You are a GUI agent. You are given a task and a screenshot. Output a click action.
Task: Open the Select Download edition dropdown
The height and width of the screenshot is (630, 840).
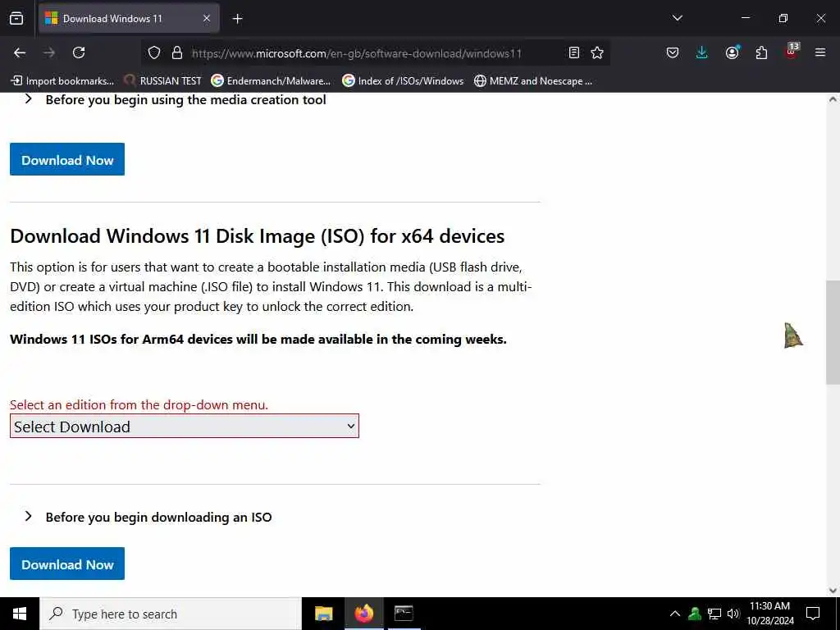(x=185, y=426)
